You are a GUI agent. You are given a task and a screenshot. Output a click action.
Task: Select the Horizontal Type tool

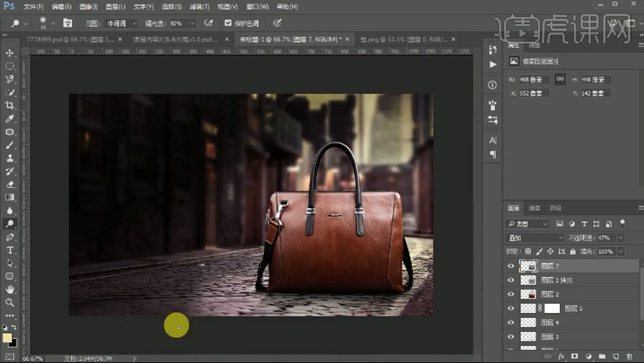tap(10, 250)
